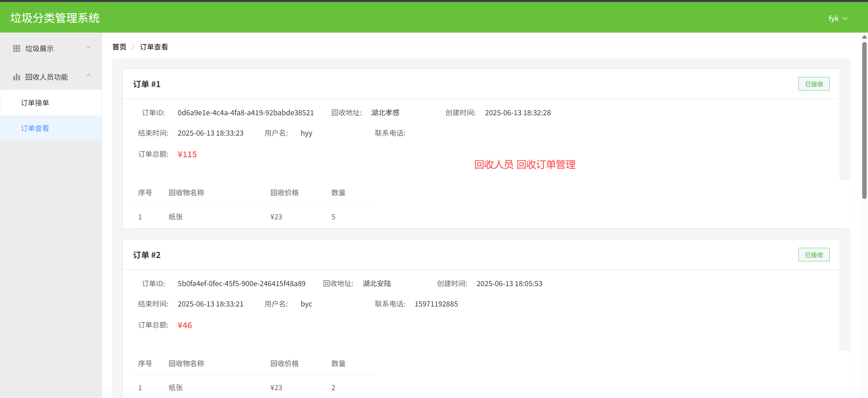Viewport: 868px width, 398px height.
Task: Click the 垃圾分类管理系统 header title
Action: click(x=55, y=18)
